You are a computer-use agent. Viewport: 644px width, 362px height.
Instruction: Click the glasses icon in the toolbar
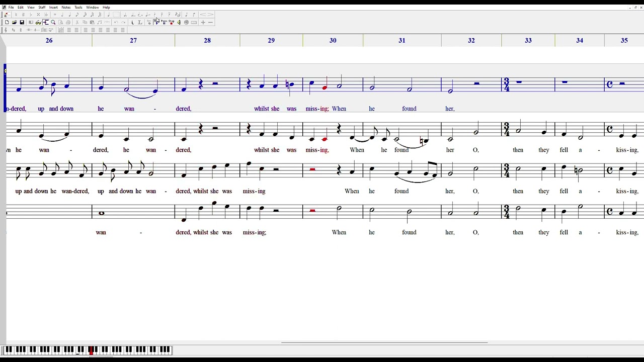[x=38, y=22]
